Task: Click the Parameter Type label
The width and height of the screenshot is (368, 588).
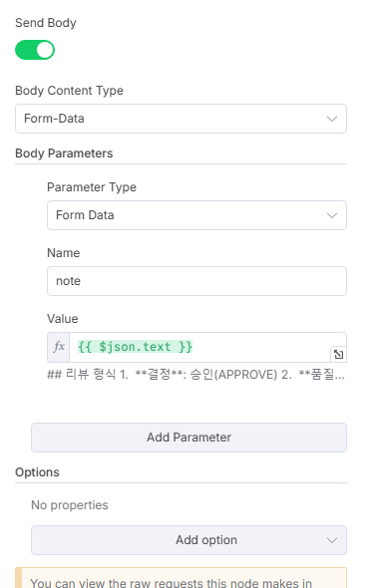Action: coord(92,187)
